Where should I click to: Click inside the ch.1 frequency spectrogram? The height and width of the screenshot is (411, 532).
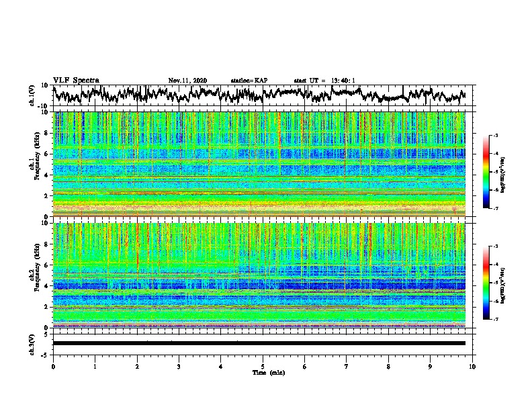tap(259, 164)
